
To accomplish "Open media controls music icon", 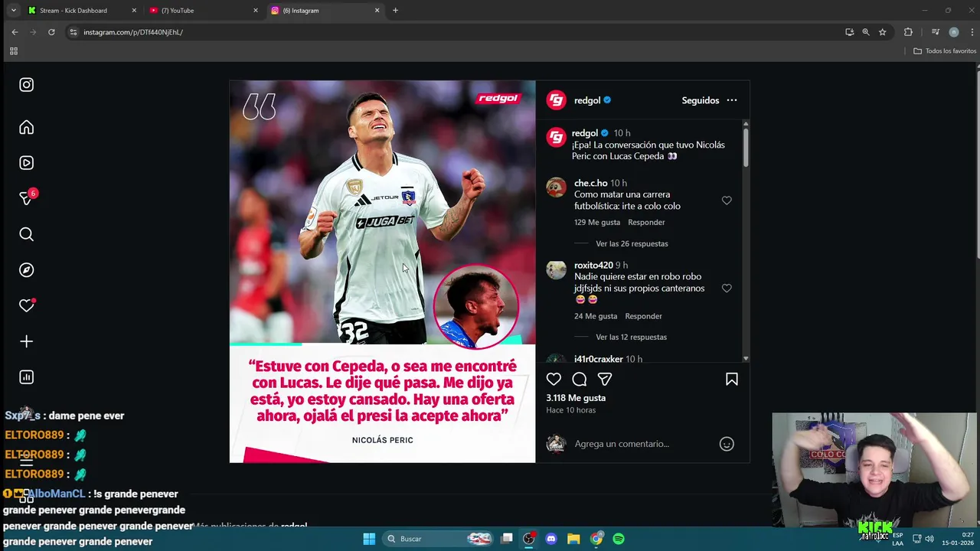I will (x=935, y=32).
